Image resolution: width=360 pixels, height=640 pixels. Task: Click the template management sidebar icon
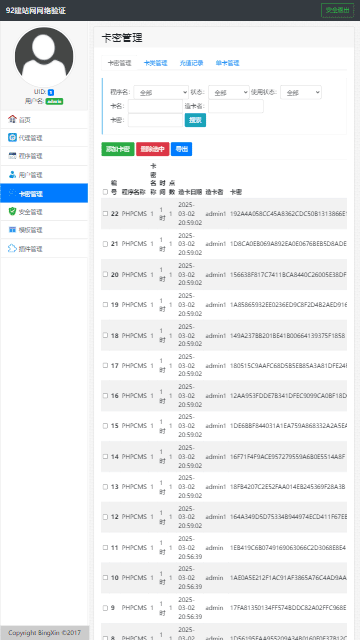(x=13, y=230)
